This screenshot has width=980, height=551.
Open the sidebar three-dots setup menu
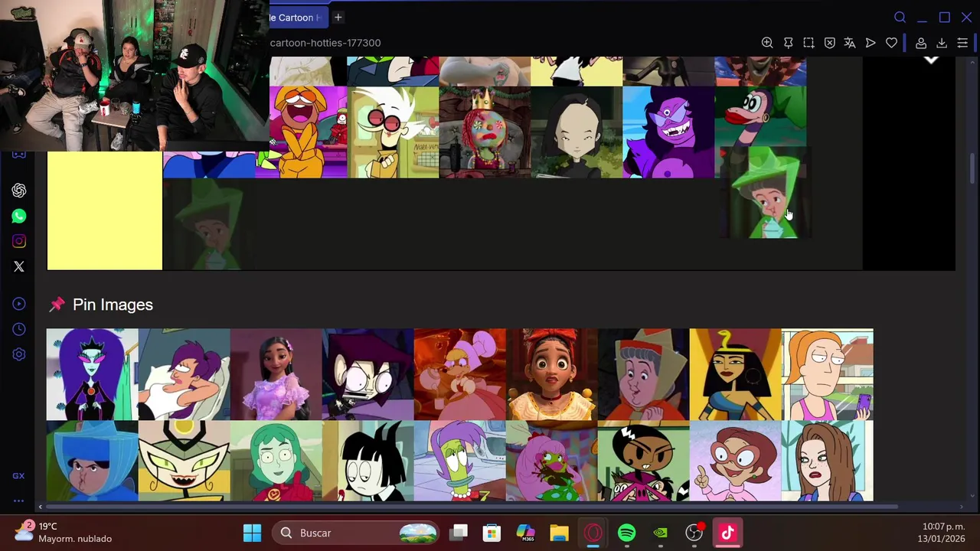[18, 500]
